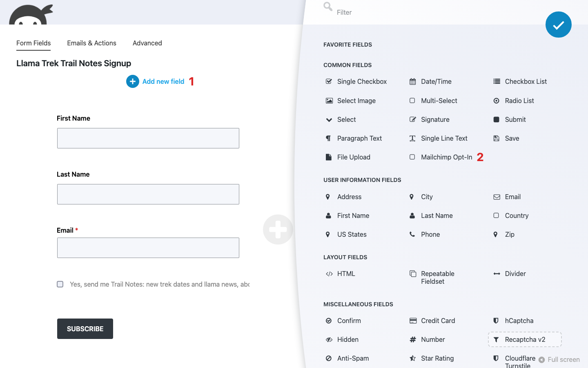Click the magnifier search icon beside Filter
Image resolution: width=588 pixels, height=368 pixels.
coord(328,6)
